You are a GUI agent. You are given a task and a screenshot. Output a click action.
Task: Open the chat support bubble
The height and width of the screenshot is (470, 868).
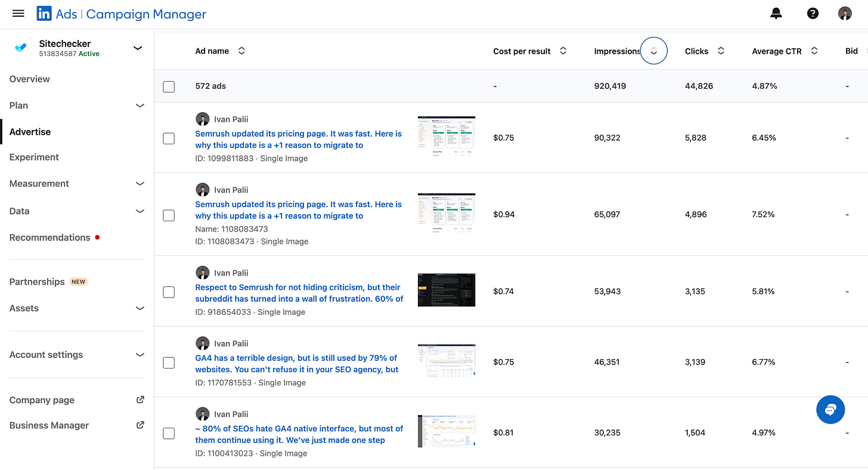click(830, 410)
